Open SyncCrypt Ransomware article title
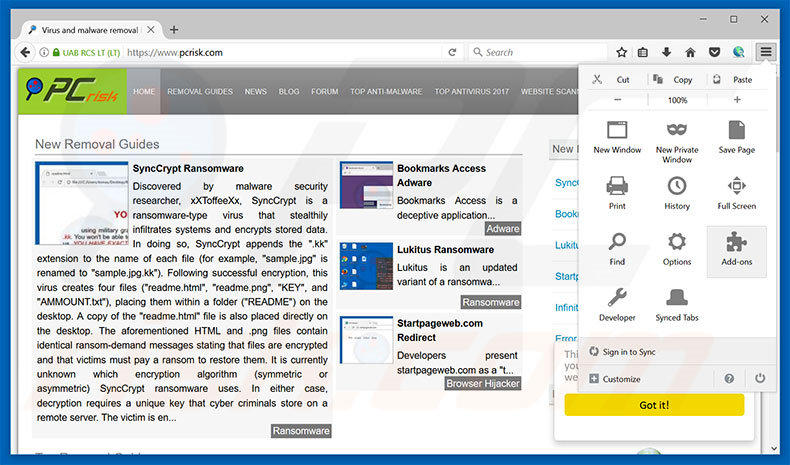The height and width of the screenshot is (465, 790). (188, 168)
